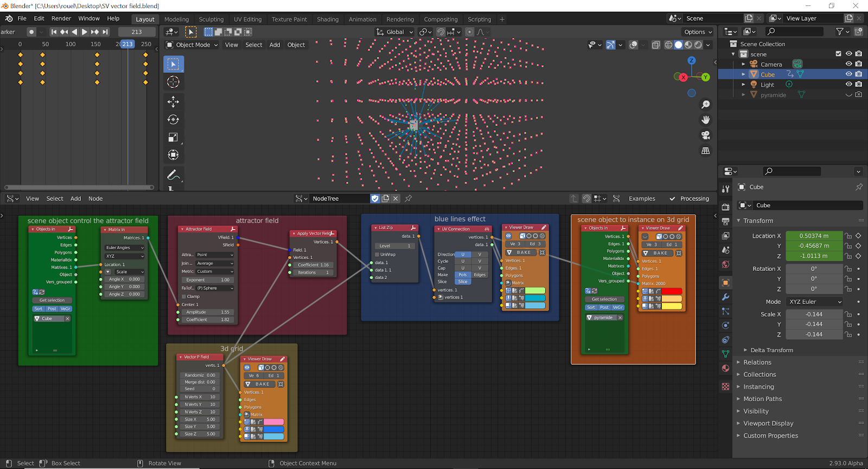Select the Cursor tool in viewport toolbar

tap(174, 82)
